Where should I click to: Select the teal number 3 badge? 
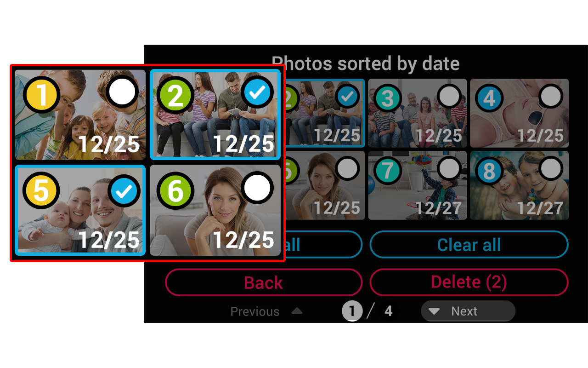388,98
